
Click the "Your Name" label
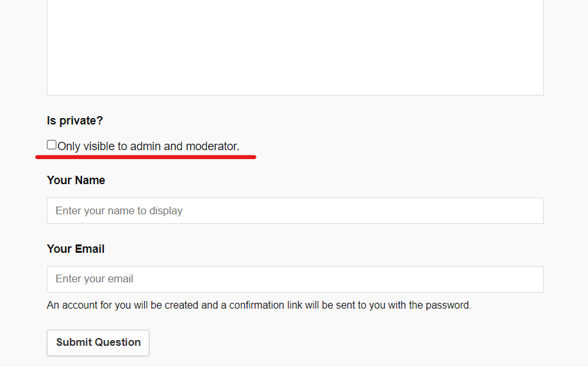click(x=76, y=180)
